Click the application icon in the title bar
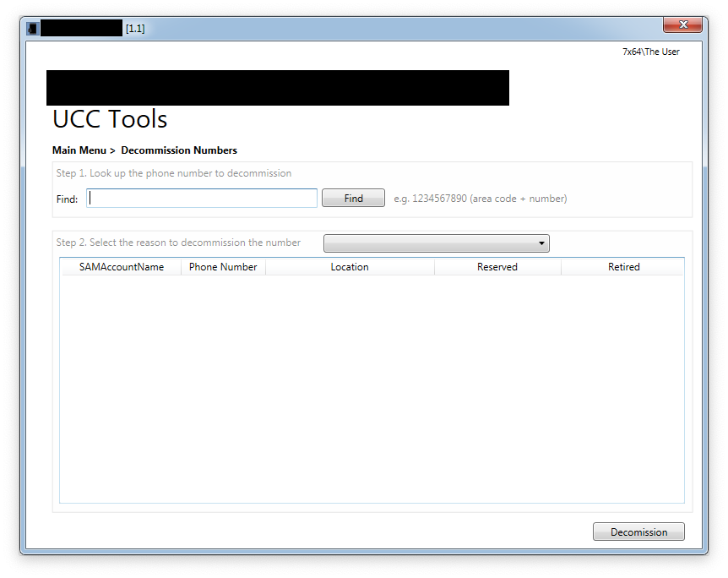Viewport: 728px width, 578px height. click(32, 29)
